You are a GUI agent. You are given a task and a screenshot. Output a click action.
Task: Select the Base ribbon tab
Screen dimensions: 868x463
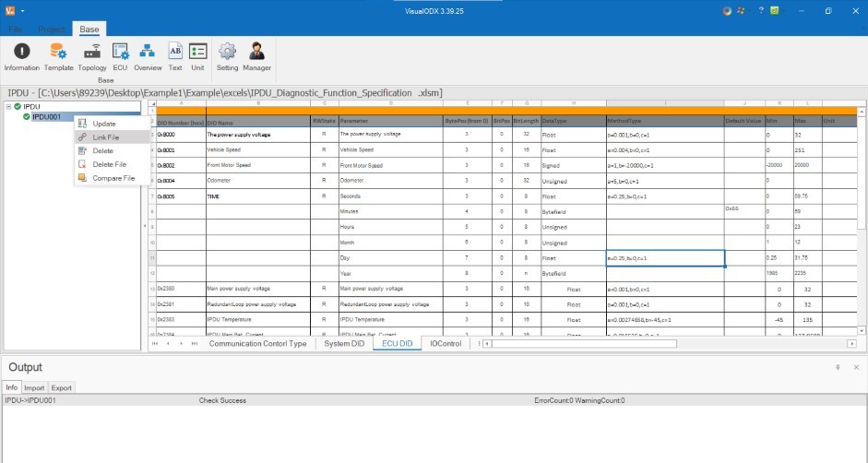(89, 30)
